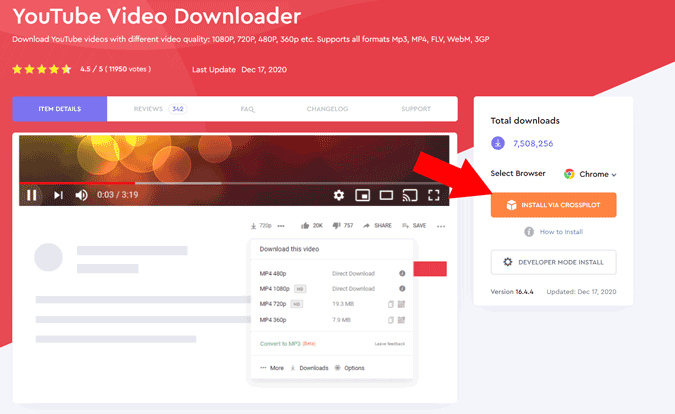
Task: Select MP4 1080p download option
Action: pyautogui.click(x=275, y=289)
